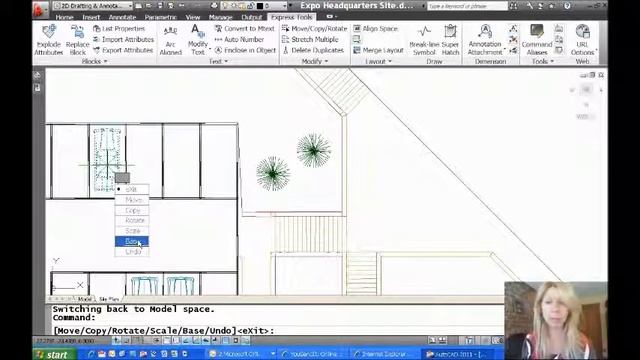Toggle Infer Constraints in status bar
Screen dimensions: 640x360
tap(117, 340)
